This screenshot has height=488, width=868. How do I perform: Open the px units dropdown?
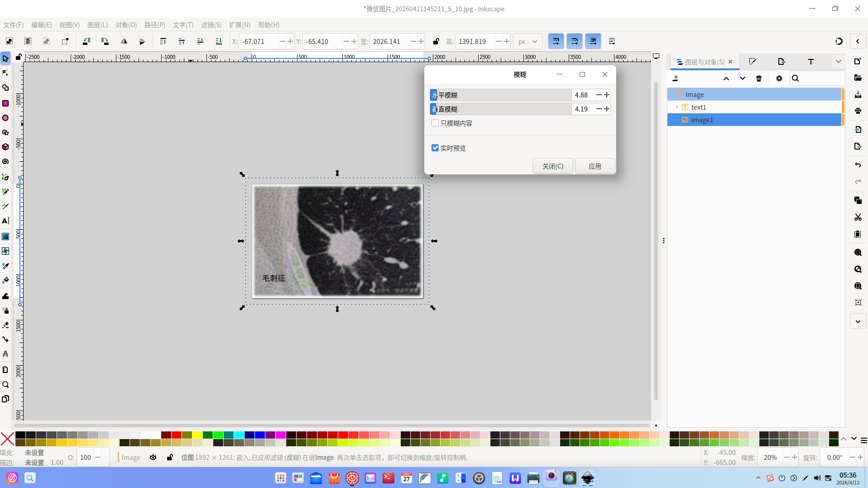pyautogui.click(x=528, y=41)
